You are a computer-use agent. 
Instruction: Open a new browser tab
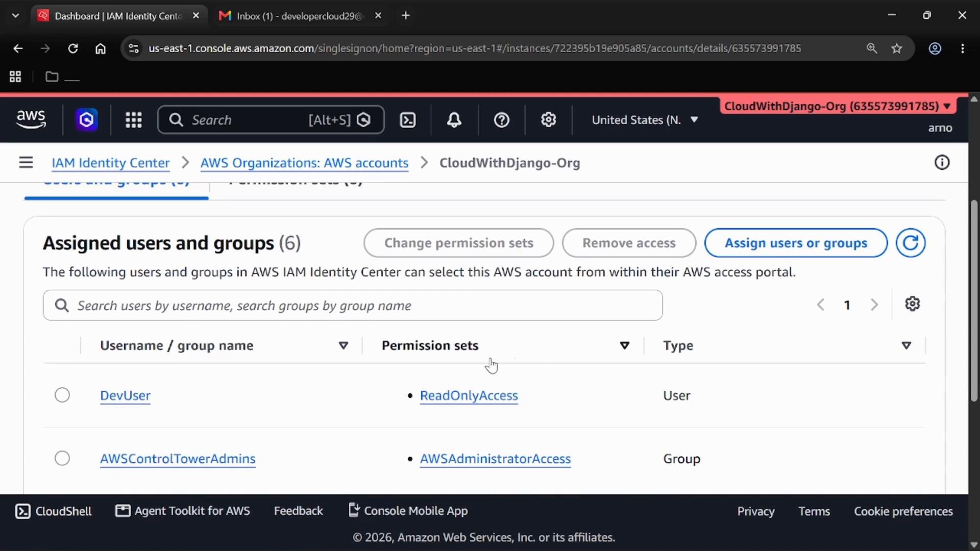point(406,16)
